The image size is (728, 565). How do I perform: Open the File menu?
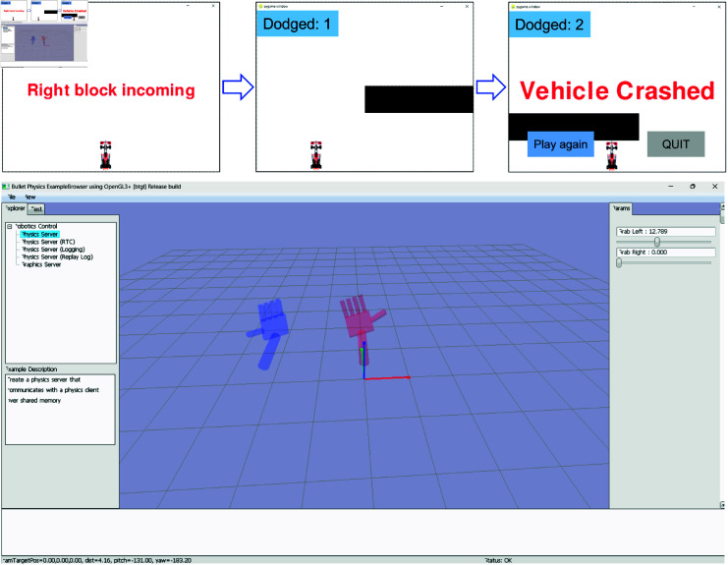coord(11,197)
